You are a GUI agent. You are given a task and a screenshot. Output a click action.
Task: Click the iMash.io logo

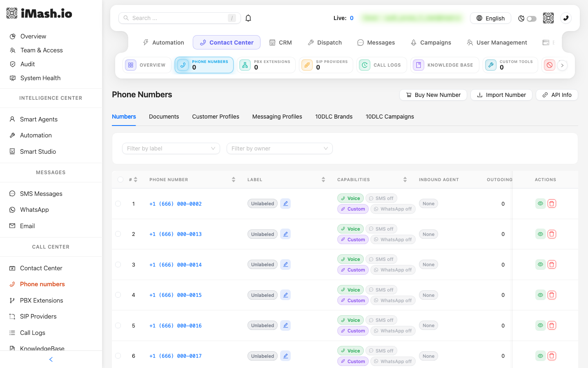pos(39,13)
